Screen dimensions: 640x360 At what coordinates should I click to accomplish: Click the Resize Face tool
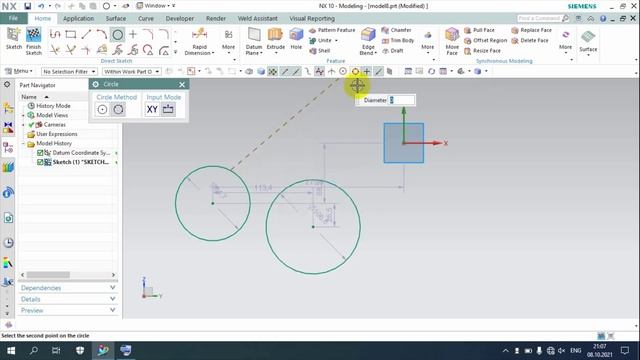(482, 51)
